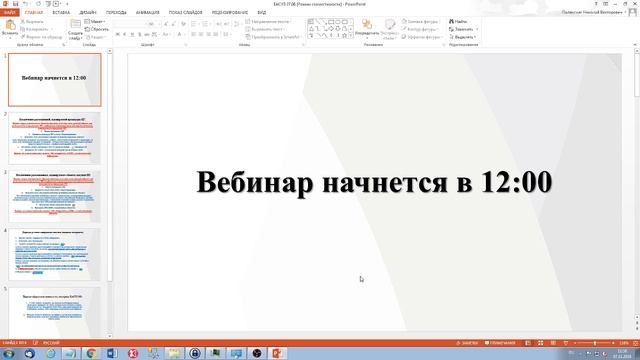The width and height of the screenshot is (640, 360).
Task: Toggle bold (Ж) formatting
Action: [x=118, y=35]
